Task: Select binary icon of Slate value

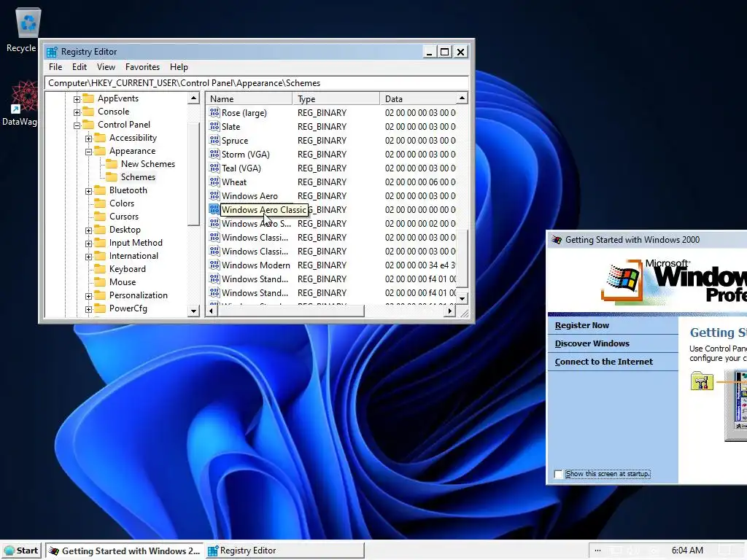Action: click(x=214, y=126)
